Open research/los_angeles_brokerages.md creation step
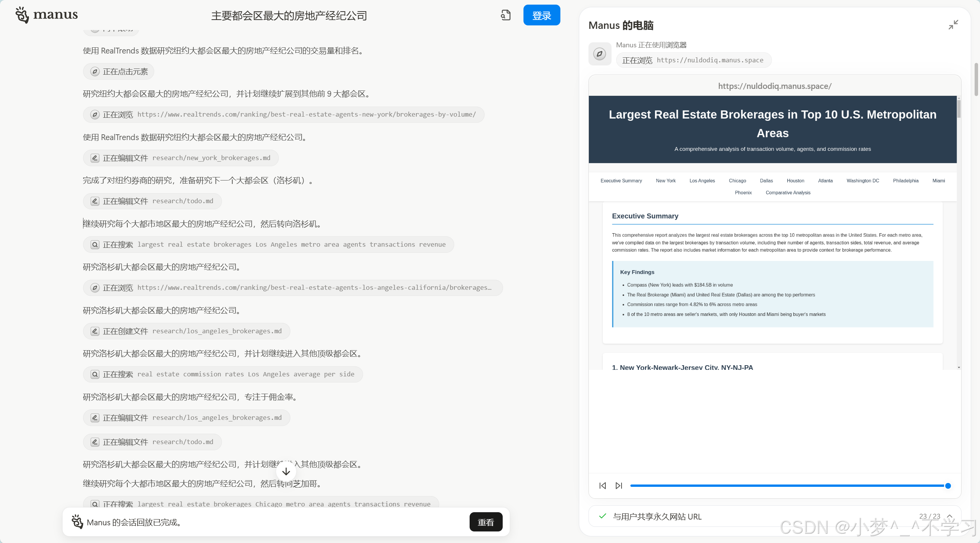The width and height of the screenshot is (980, 543). click(x=187, y=331)
